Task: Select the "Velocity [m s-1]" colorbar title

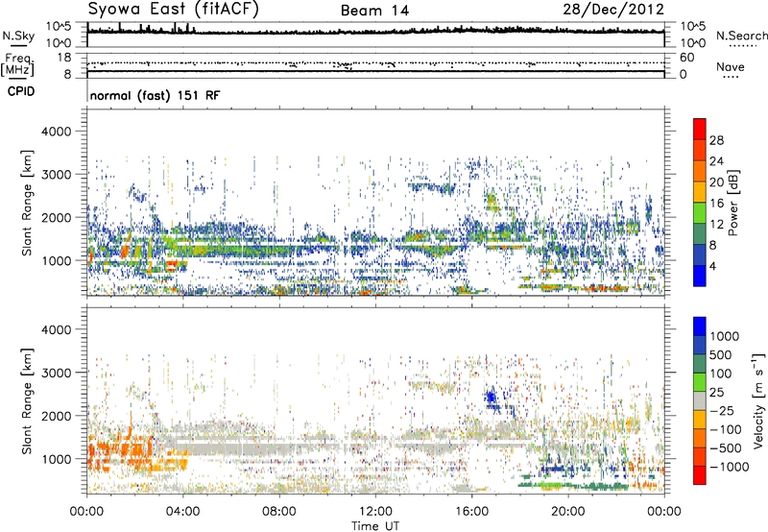Action: [758, 400]
